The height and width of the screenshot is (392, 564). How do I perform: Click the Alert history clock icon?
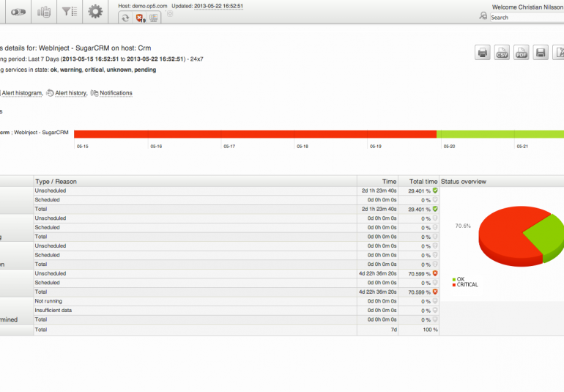(50, 93)
